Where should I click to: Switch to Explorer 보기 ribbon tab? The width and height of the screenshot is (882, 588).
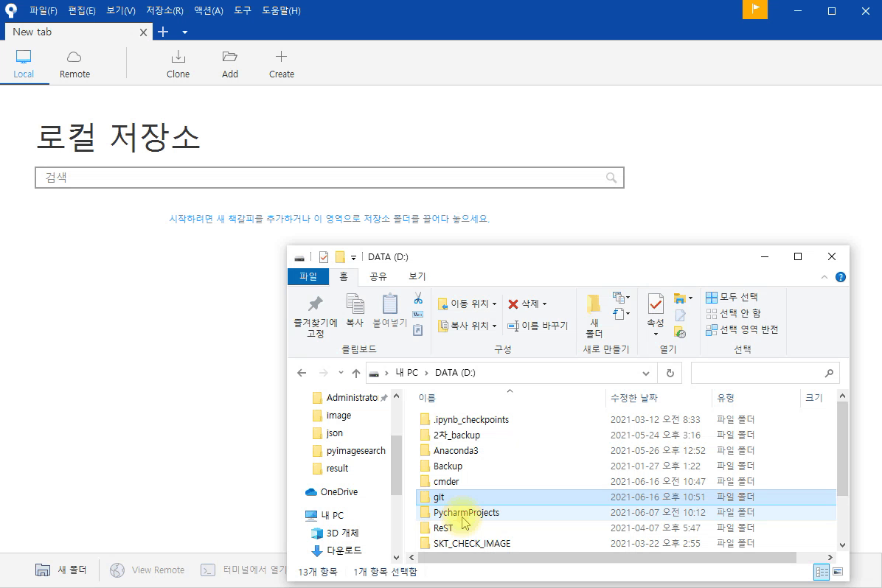coord(417,276)
